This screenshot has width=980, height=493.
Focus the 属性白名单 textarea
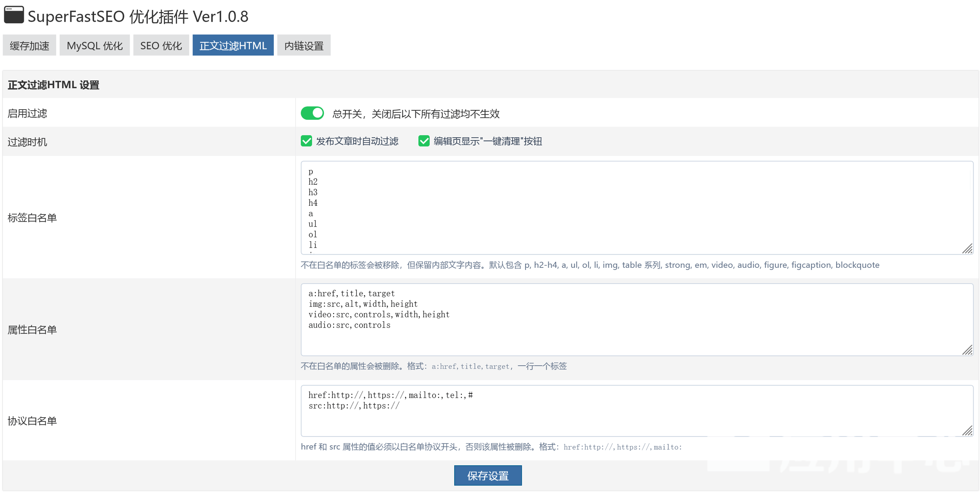[637, 320]
